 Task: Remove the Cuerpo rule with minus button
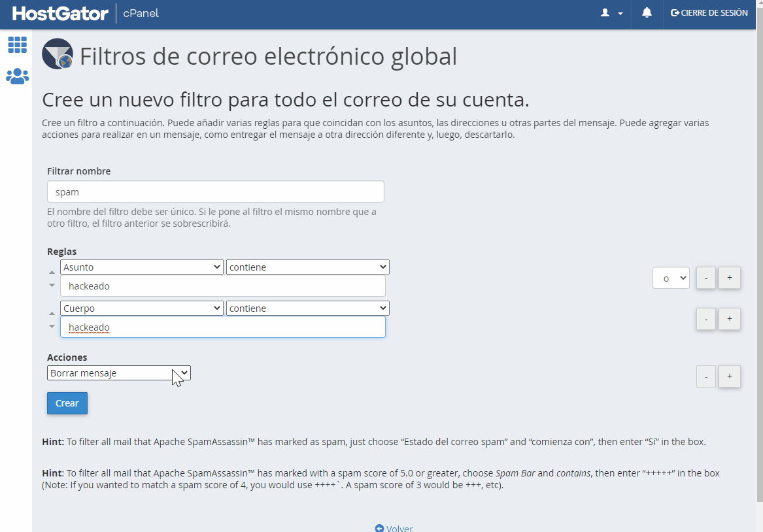point(706,319)
